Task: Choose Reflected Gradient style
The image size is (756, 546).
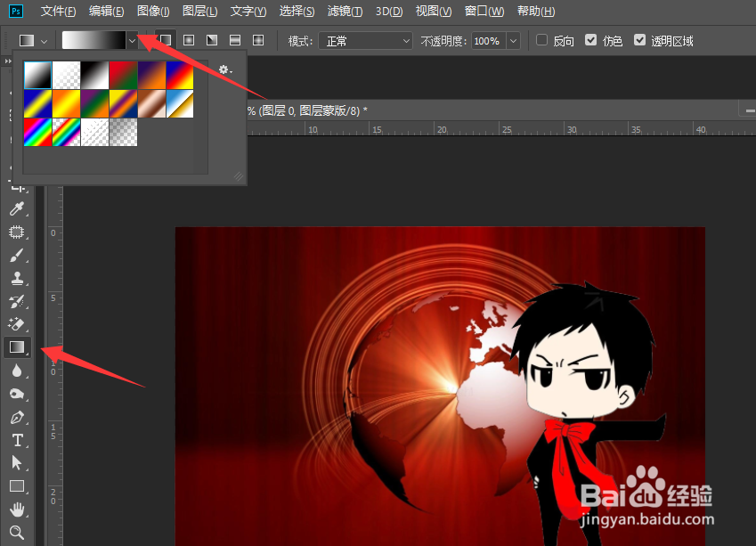Action: (235, 40)
